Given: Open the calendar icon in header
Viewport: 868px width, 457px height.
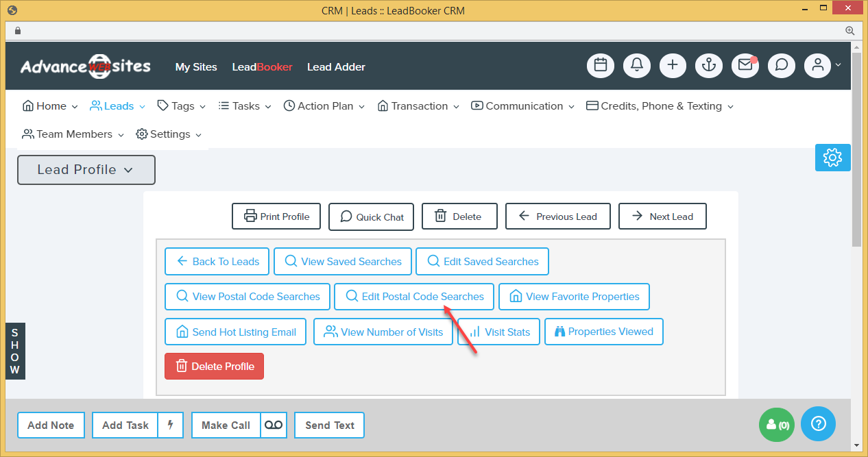Looking at the screenshot, I should coord(600,66).
